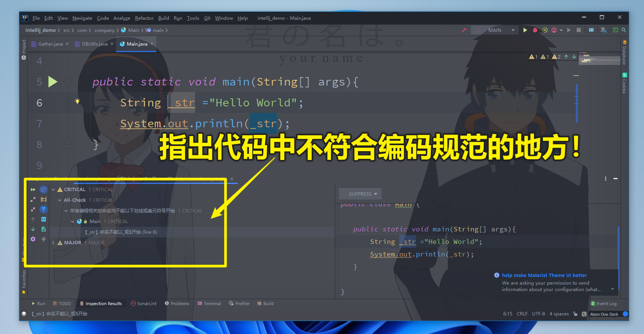Collapse the naming-rule description node
This screenshot has width=644, height=334.
pyautogui.click(x=66, y=211)
